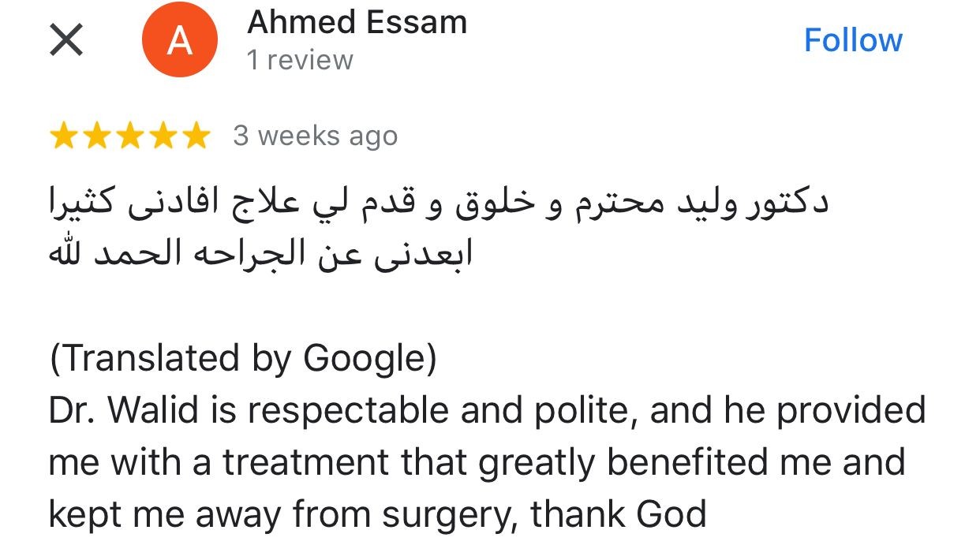
Task: Click the line starting "me with a treatment"
Action: 477,462
